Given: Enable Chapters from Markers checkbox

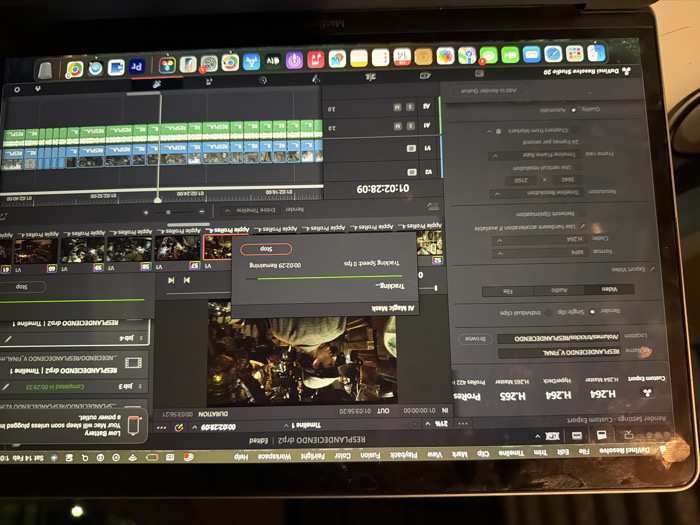Looking at the screenshot, I should (576, 130).
